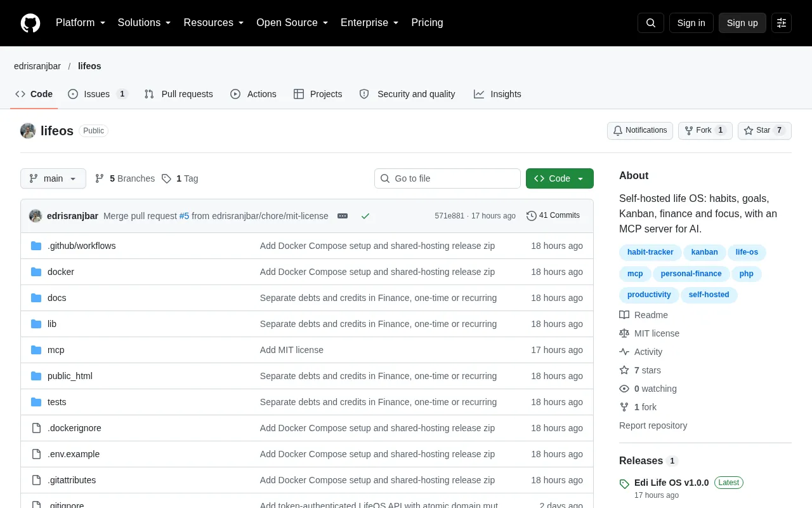Click the habit-tracker topic tag

[x=650, y=252]
